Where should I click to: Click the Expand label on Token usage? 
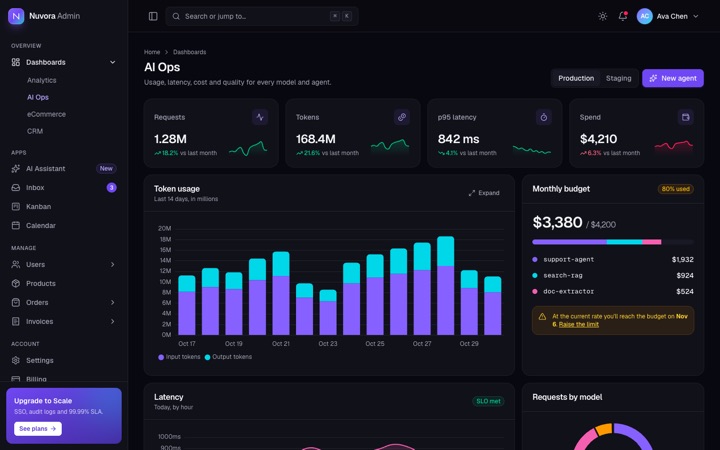click(x=489, y=193)
